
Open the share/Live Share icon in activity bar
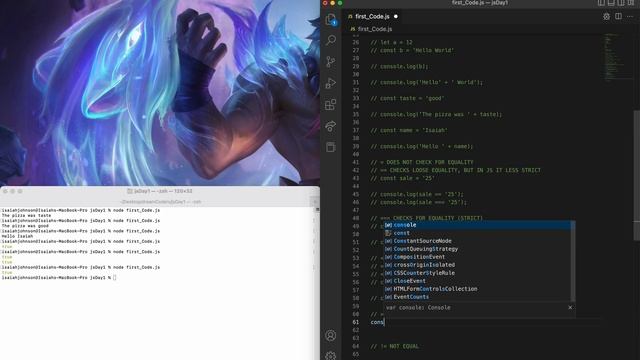[x=331, y=126]
